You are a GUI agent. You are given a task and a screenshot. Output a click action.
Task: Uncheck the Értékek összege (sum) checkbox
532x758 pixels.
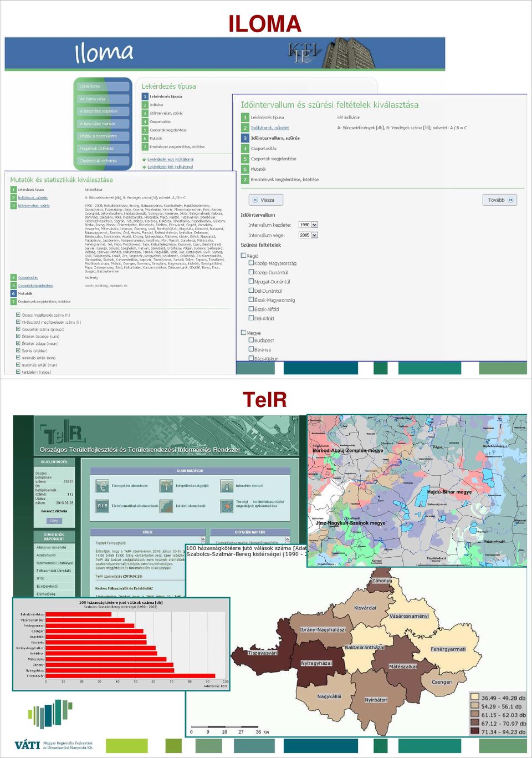point(18,336)
